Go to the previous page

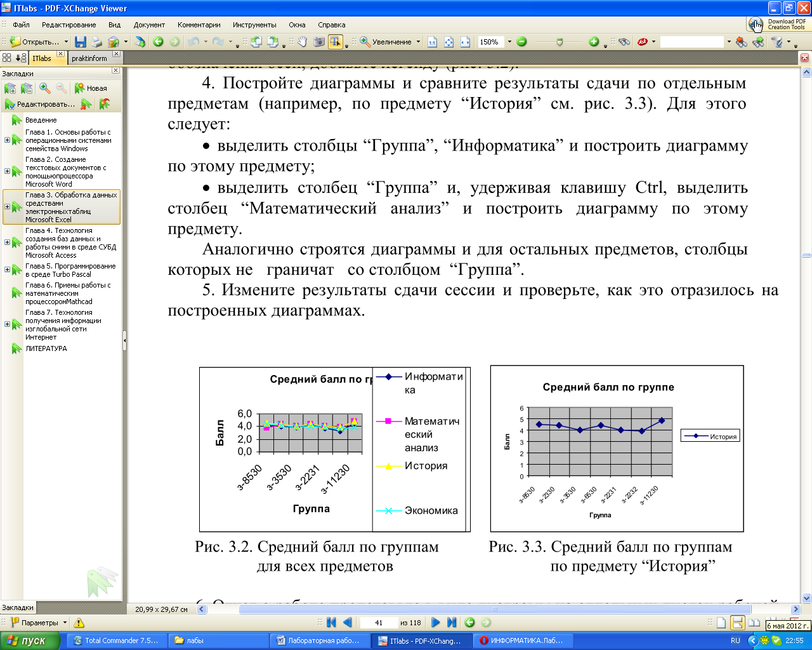click(x=347, y=623)
